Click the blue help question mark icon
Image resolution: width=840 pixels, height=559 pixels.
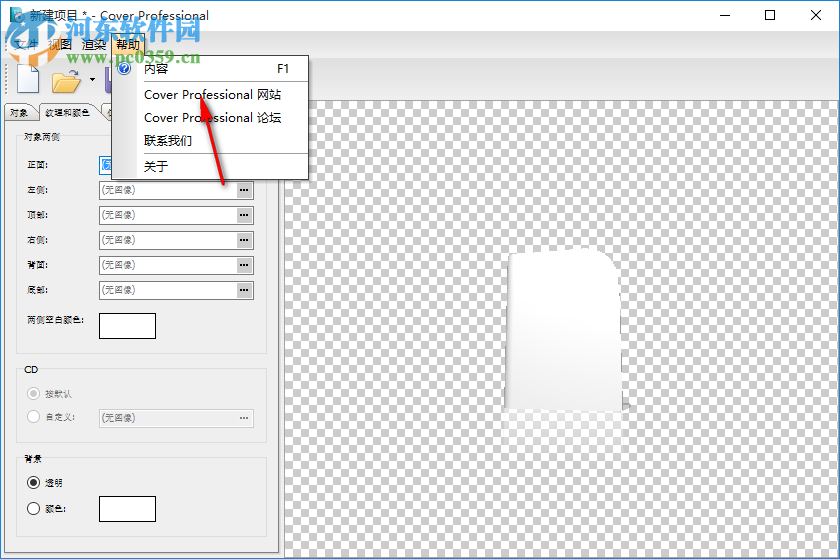pos(124,69)
